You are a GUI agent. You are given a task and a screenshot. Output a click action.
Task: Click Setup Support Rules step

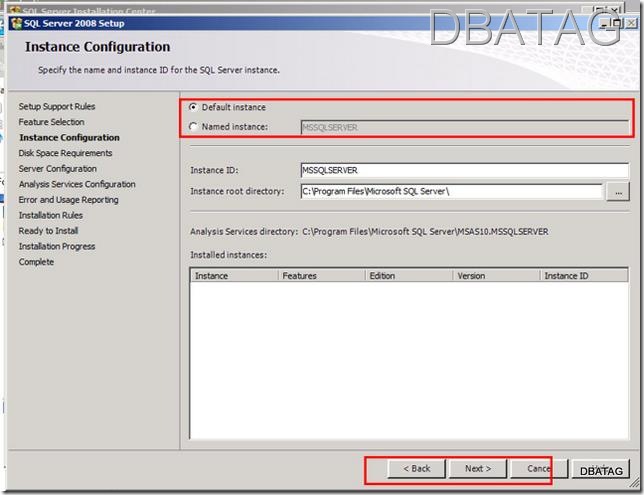(57, 106)
